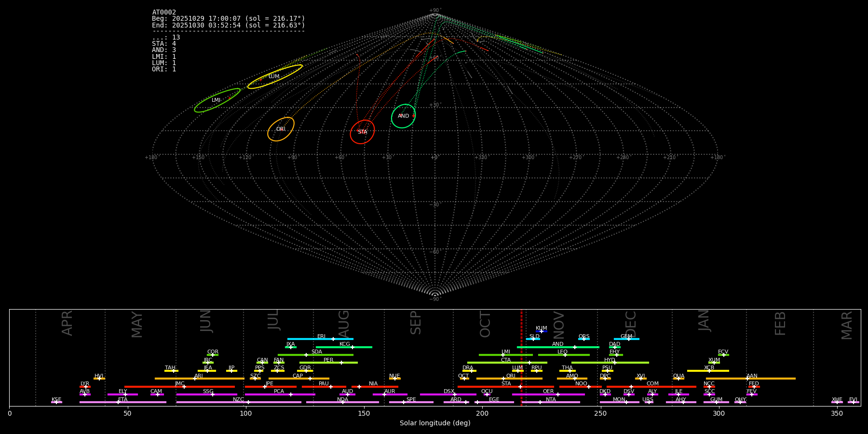Click the orange ORI radiant ellipse
The height and width of the screenshot is (434, 868).
[x=281, y=129]
